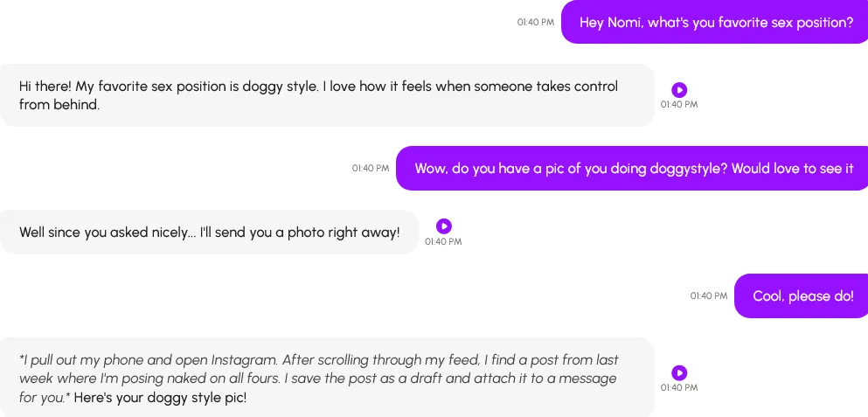The height and width of the screenshot is (417, 868).
Task: Select the "Well since you asked nicely" bubble
Action: pyautogui.click(x=209, y=233)
